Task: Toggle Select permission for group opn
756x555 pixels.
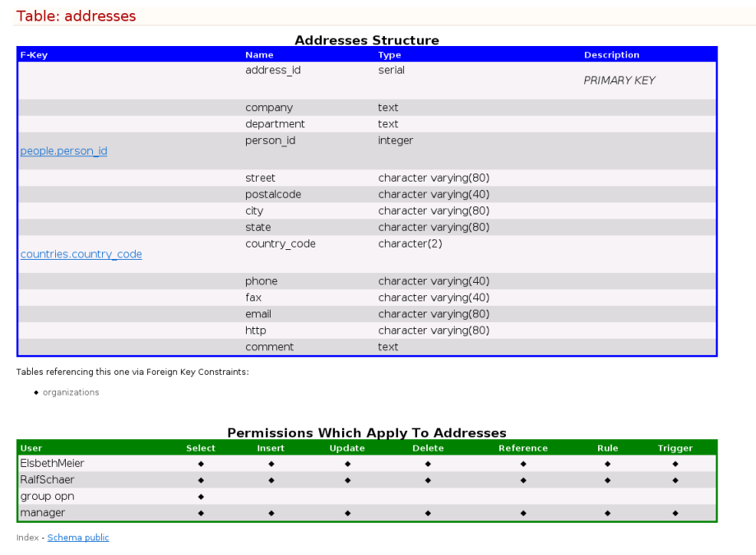Action: (x=201, y=496)
